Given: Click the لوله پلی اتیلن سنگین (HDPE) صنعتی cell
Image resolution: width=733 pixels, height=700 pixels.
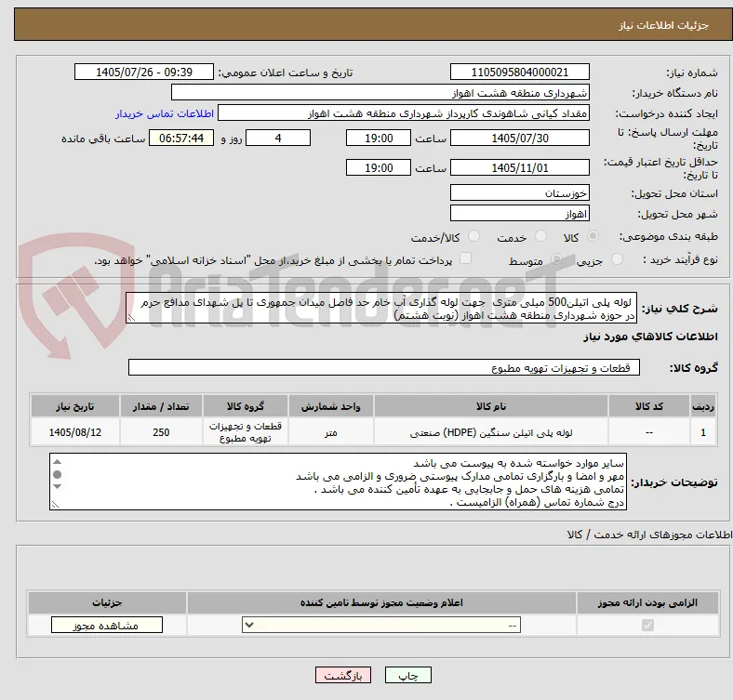Looking at the screenshot, I should pos(491,432).
